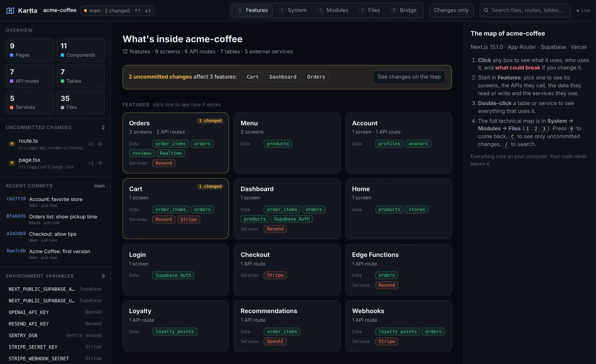Select the RESEND_API_KEY environment variable
This screenshot has width=596, height=364.
55,324
